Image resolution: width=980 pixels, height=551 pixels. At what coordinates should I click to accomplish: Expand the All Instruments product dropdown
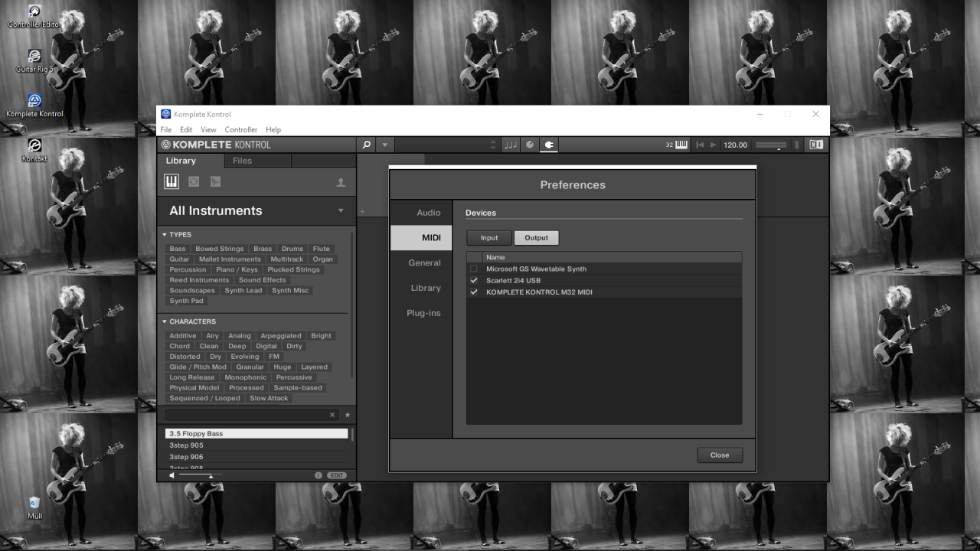[341, 210]
